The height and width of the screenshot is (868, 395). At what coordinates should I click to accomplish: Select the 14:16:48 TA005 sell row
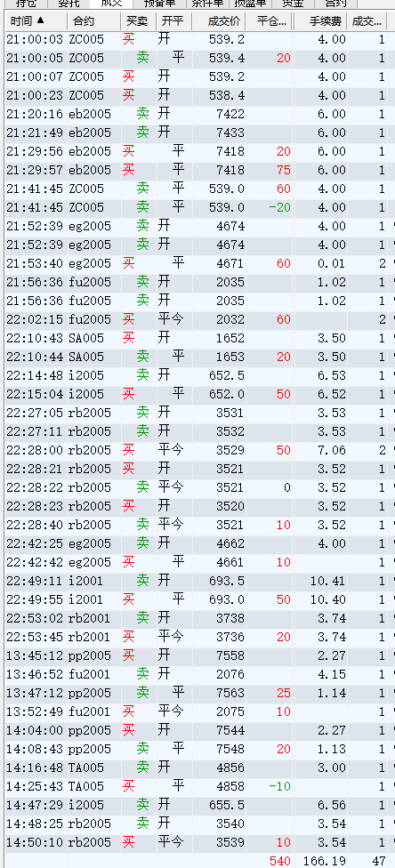(x=197, y=768)
